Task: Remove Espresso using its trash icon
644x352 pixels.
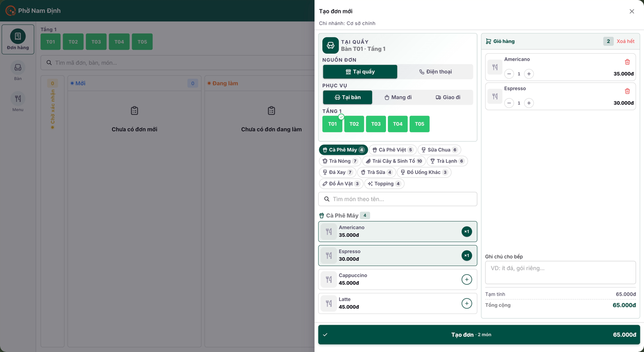Action: tap(627, 91)
